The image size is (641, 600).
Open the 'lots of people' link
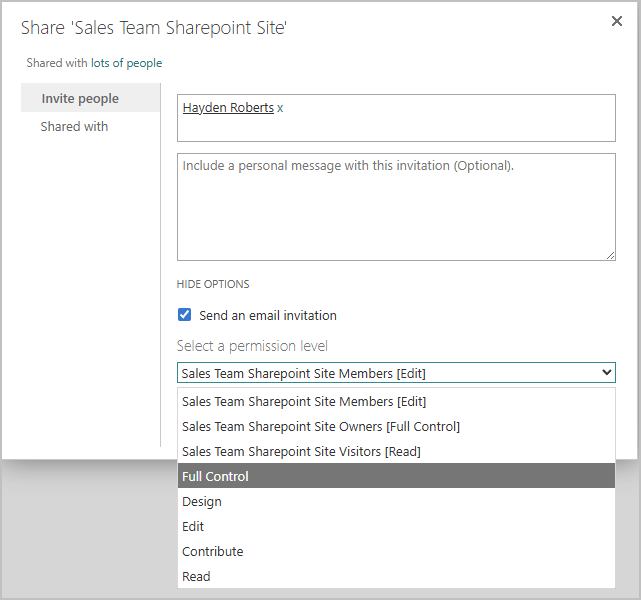coord(126,63)
